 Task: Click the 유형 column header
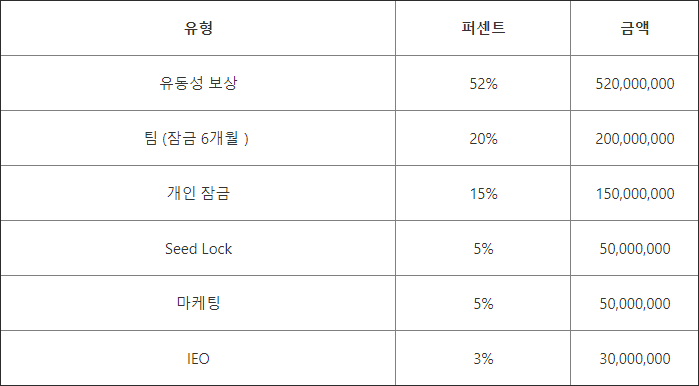pyautogui.click(x=198, y=28)
